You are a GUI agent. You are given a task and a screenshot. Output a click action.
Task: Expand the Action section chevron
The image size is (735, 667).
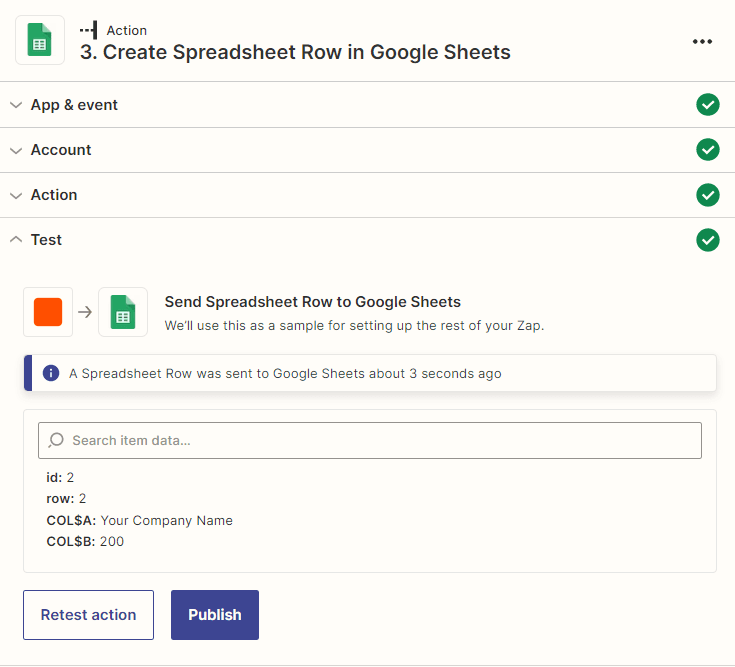(16, 195)
